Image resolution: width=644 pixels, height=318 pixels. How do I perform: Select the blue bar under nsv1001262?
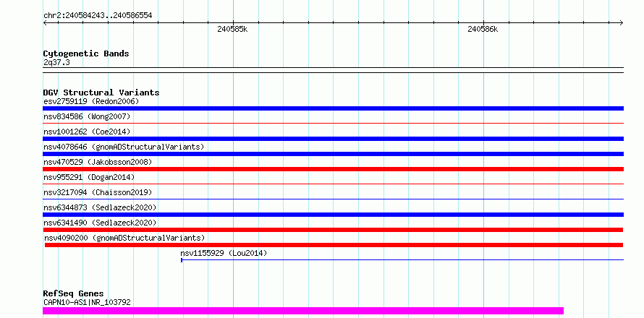tap(333, 139)
